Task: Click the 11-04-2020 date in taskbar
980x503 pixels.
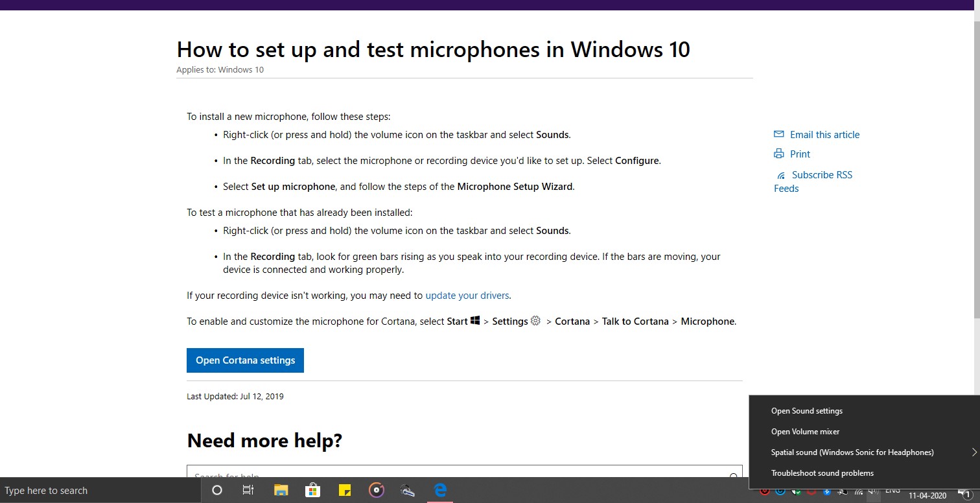Action: point(927,496)
